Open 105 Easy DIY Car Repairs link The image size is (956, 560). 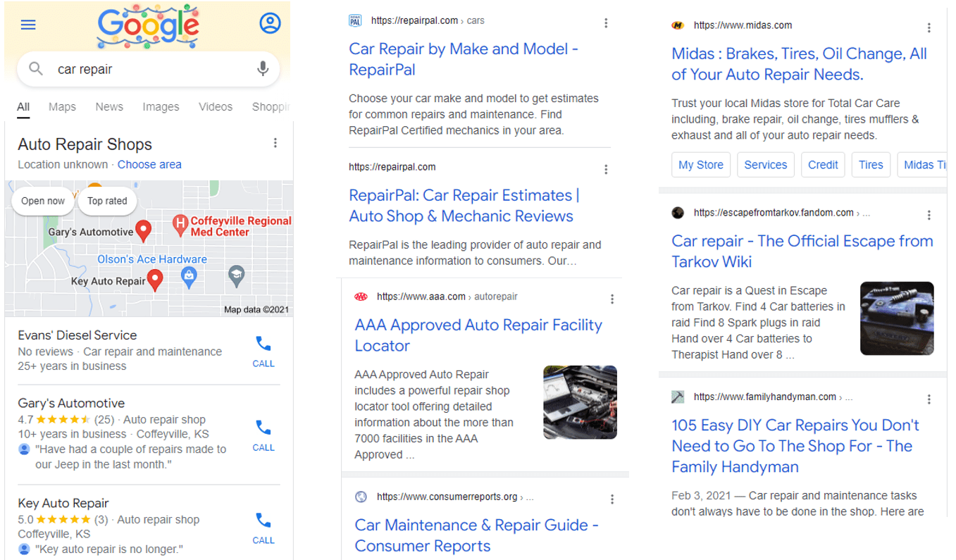click(x=795, y=446)
